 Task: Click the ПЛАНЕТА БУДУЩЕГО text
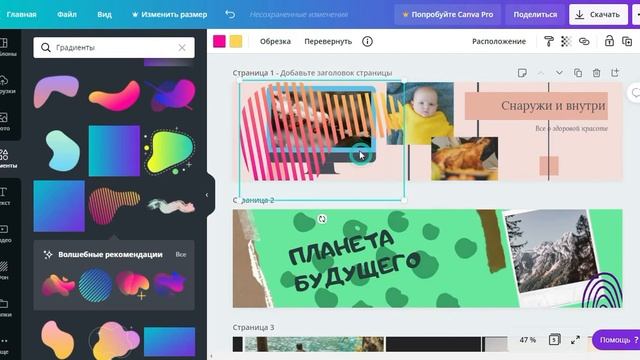point(353,260)
